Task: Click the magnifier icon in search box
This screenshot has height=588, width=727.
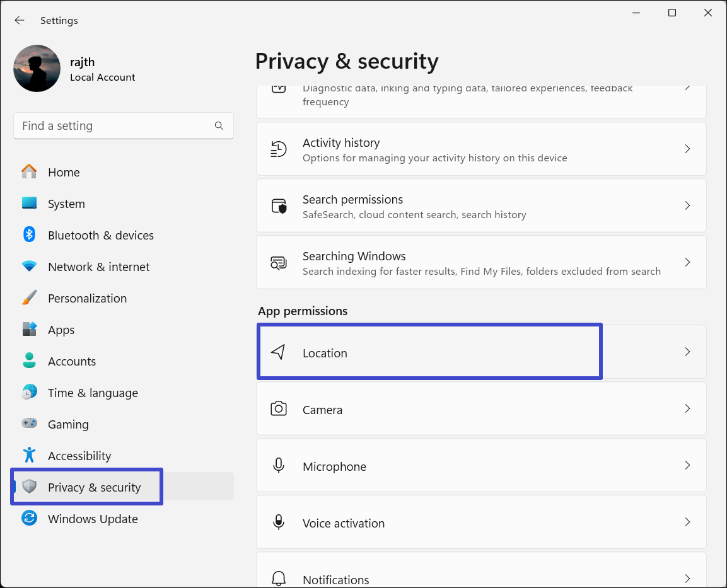Action: click(x=219, y=126)
